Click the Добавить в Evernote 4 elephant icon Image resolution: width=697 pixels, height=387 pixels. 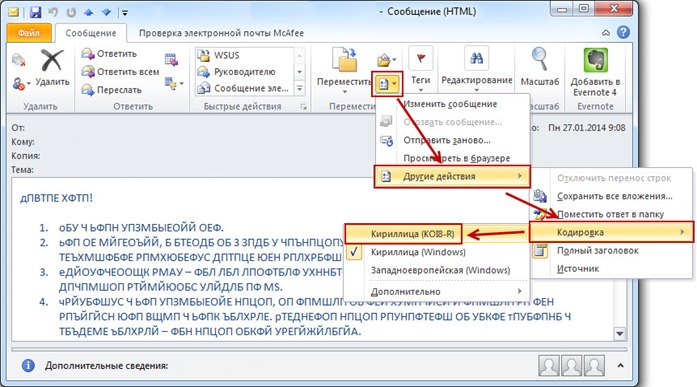click(x=595, y=60)
